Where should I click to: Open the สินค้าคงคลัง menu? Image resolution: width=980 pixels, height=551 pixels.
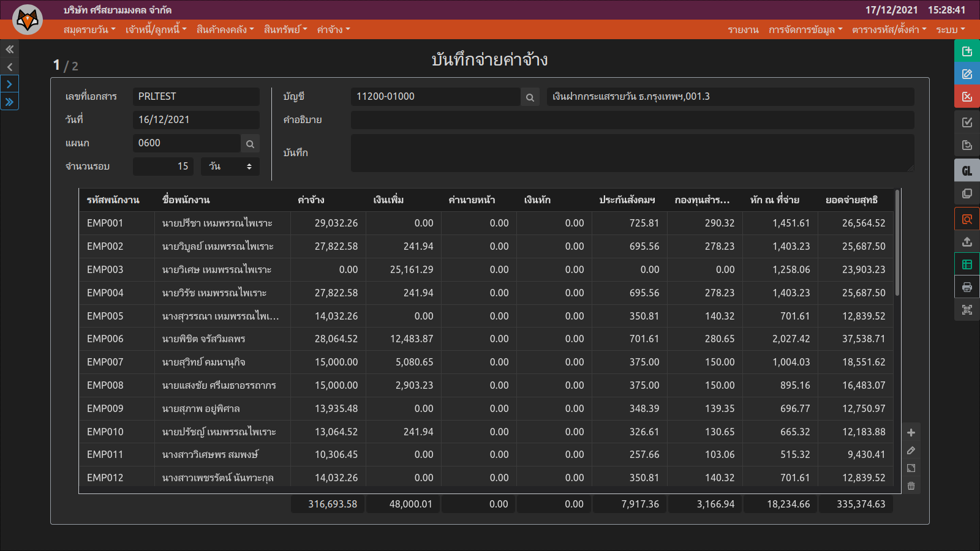coord(225,29)
